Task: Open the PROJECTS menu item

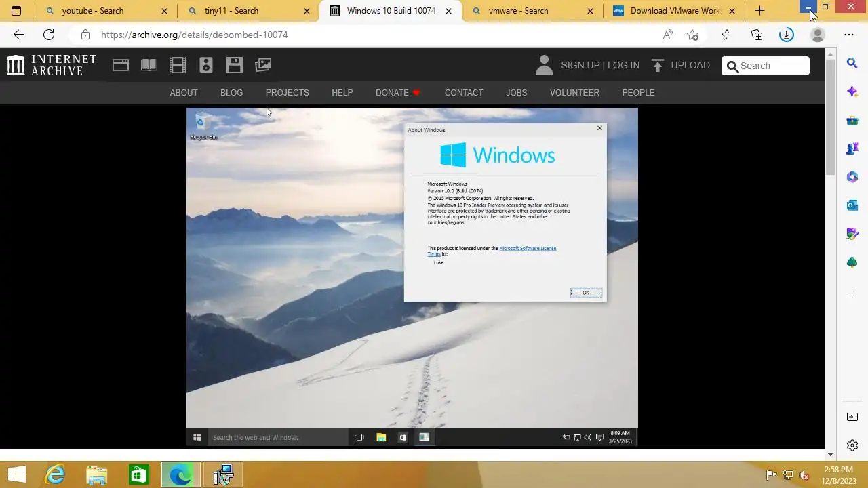Action: [287, 93]
